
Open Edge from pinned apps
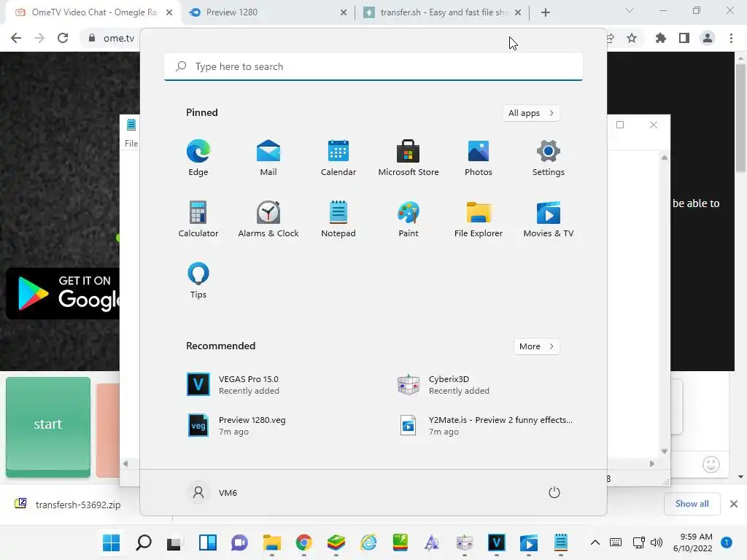coord(198,158)
